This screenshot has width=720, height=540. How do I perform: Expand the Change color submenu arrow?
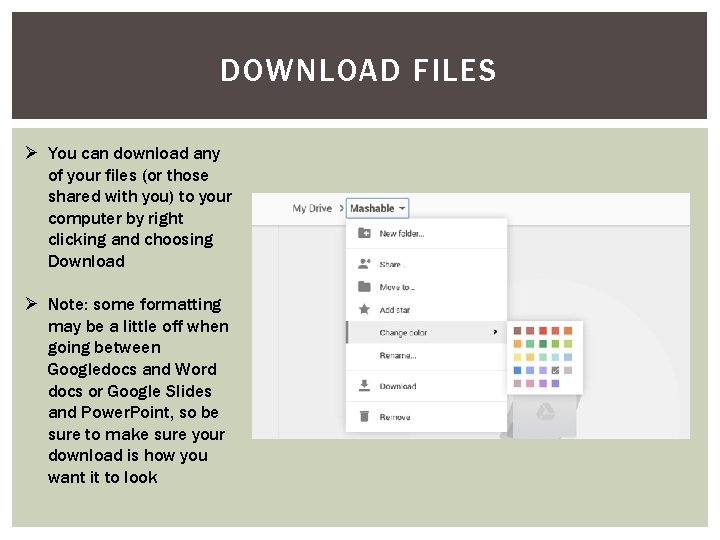point(495,332)
